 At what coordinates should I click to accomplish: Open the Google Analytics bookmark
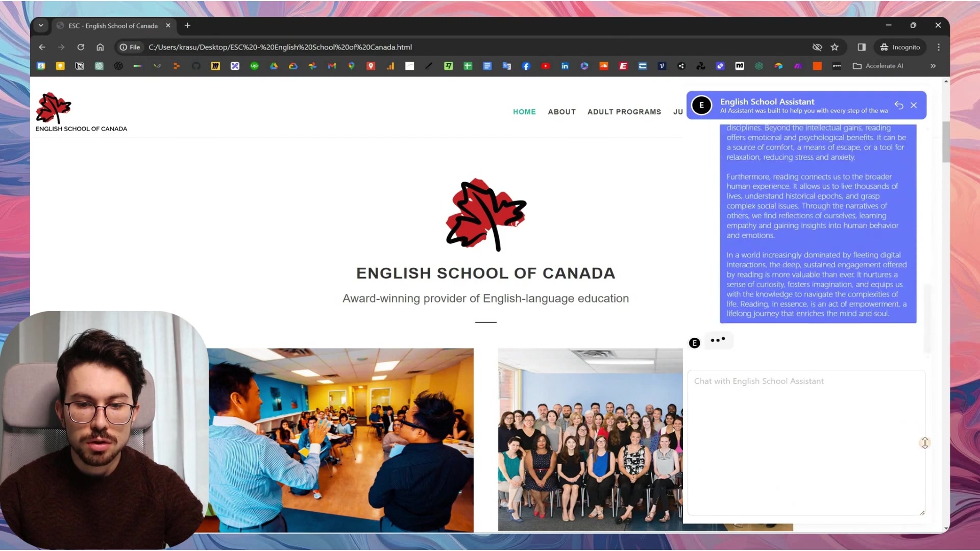click(x=390, y=66)
